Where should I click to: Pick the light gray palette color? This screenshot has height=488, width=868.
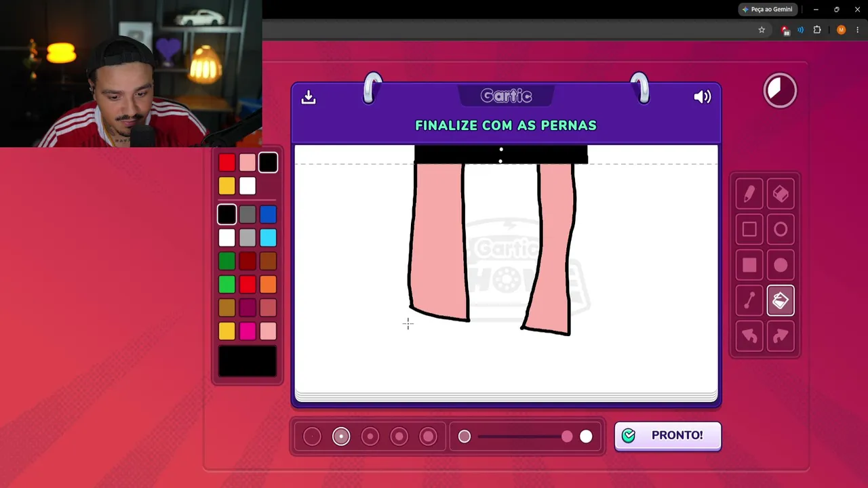248,238
